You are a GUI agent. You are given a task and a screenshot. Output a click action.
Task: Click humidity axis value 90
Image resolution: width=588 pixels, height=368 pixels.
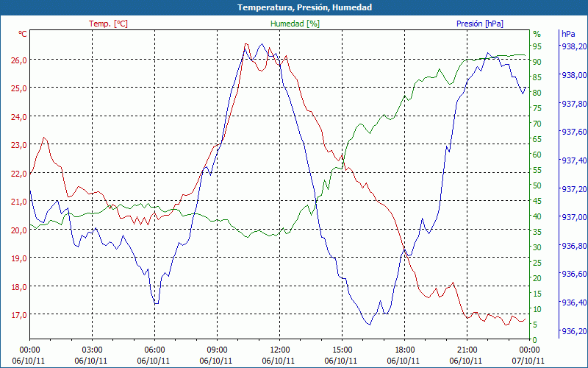tap(537, 62)
